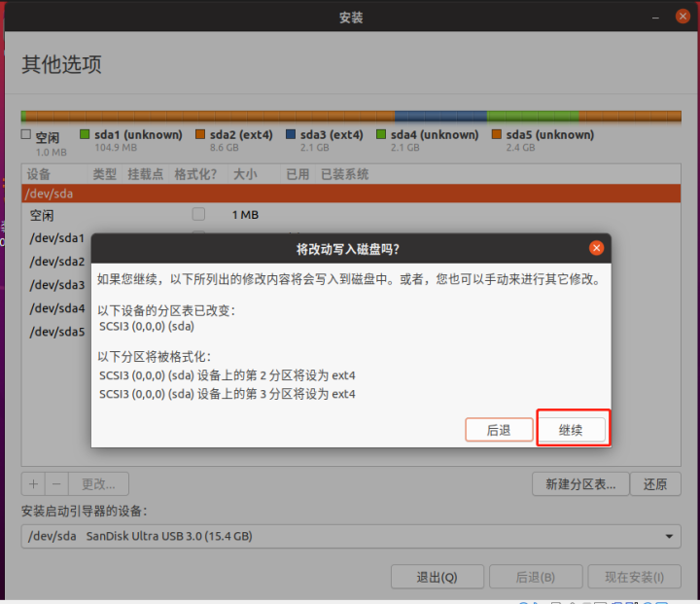Click the 大小 column header
This screenshot has height=604, width=700.
[x=254, y=174]
